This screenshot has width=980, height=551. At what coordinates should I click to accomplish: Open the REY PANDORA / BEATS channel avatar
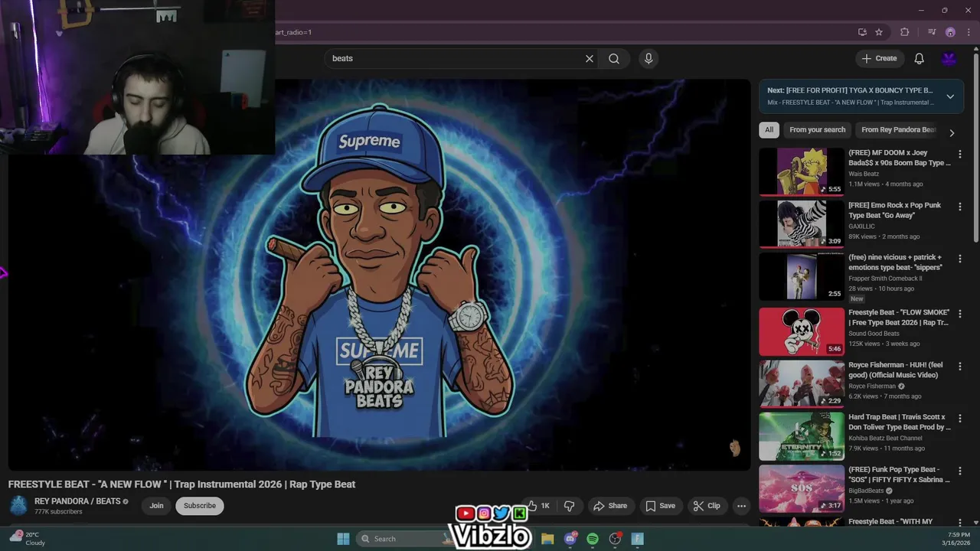pos(18,505)
